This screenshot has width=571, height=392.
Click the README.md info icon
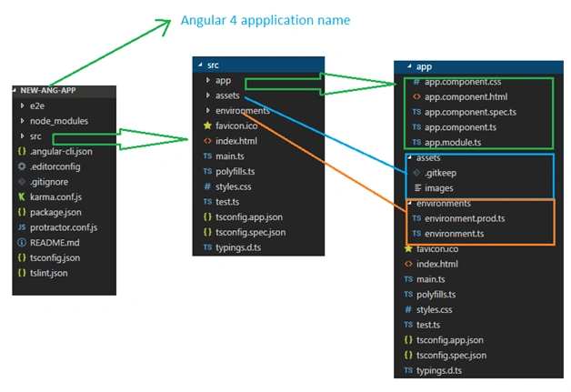[x=22, y=242]
